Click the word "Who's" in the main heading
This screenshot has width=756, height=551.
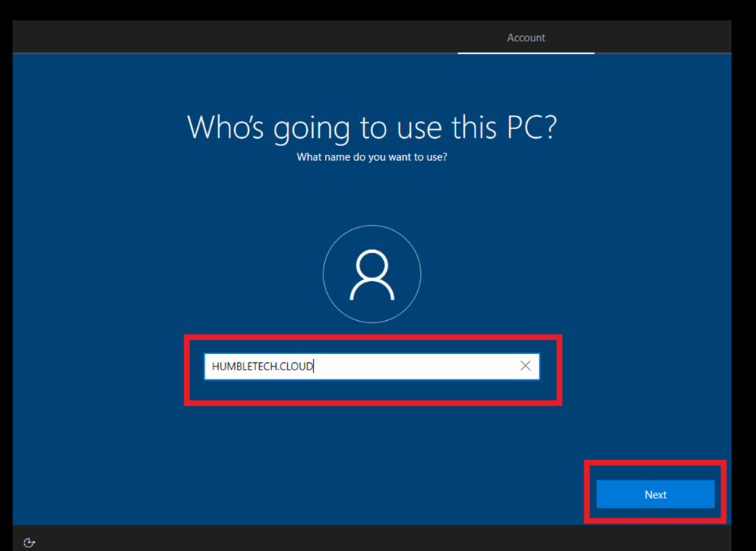pyautogui.click(x=225, y=128)
